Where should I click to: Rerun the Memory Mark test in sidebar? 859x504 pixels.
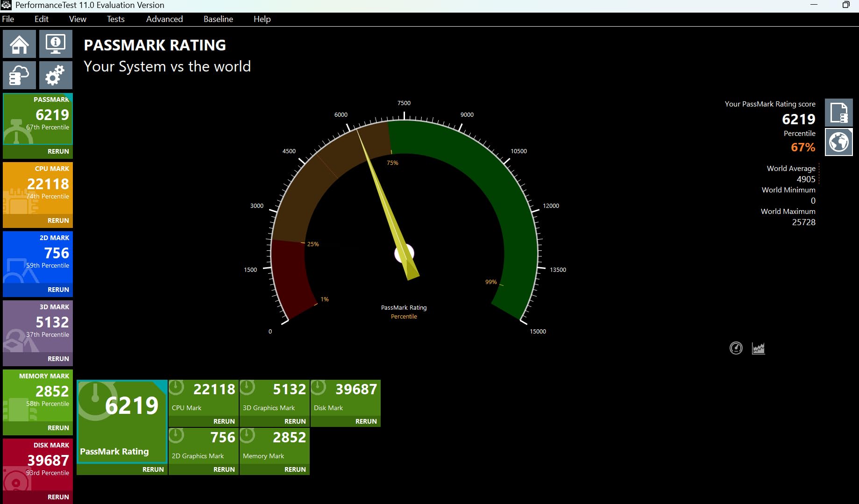tap(38, 428)
